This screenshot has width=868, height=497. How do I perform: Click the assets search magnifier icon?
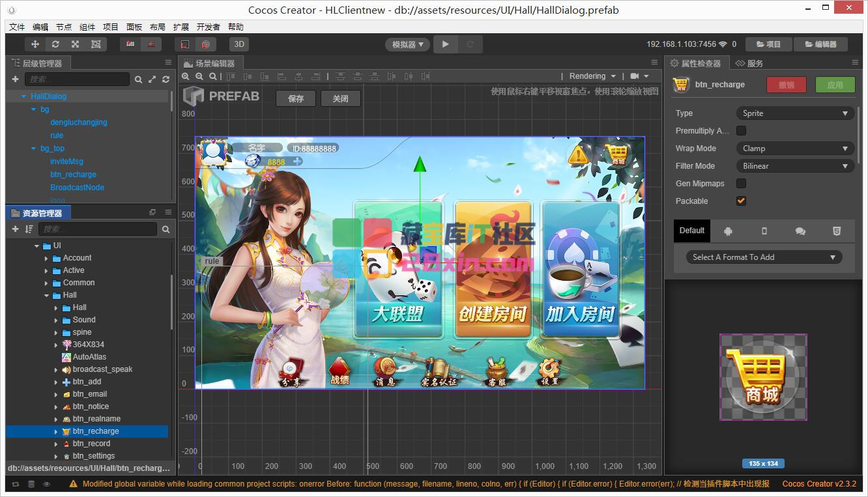coord(166,229)
